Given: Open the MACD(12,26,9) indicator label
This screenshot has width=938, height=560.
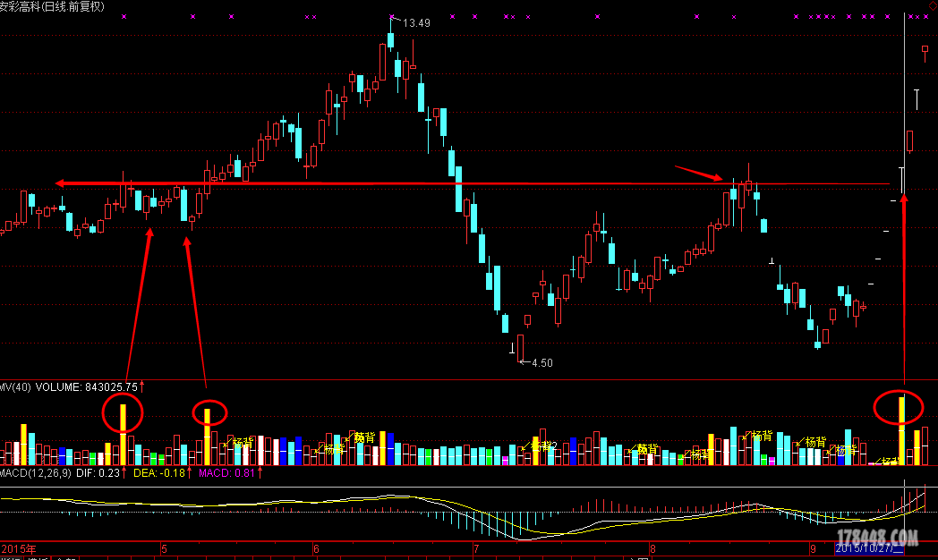Looking at the screenshot, I should 35,472.
